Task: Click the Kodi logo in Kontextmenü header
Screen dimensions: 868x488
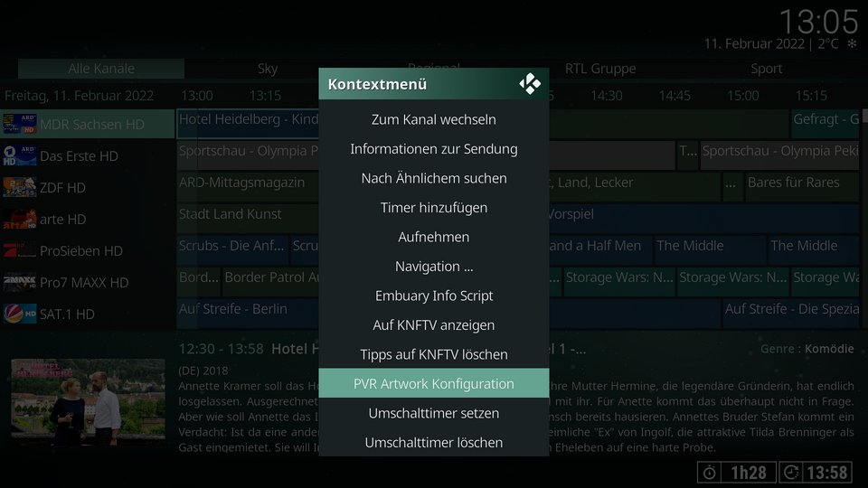Action: point(530,84)
